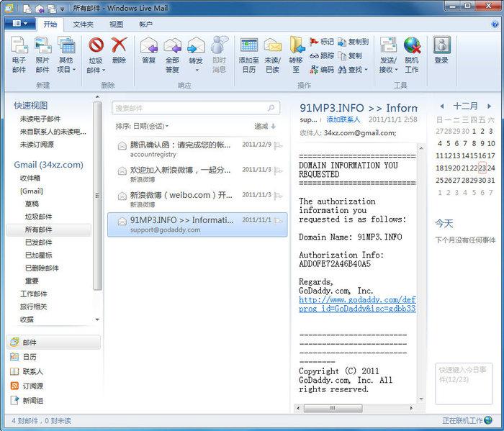
Task: Go to next month in calendar
Action: coord(489,106)
